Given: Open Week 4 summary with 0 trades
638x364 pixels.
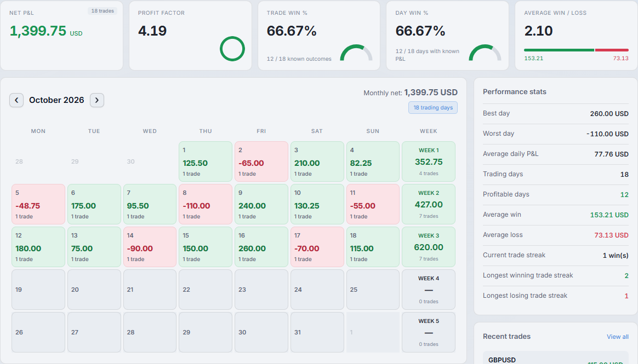Looking at the screenshot, I should 429,289.
